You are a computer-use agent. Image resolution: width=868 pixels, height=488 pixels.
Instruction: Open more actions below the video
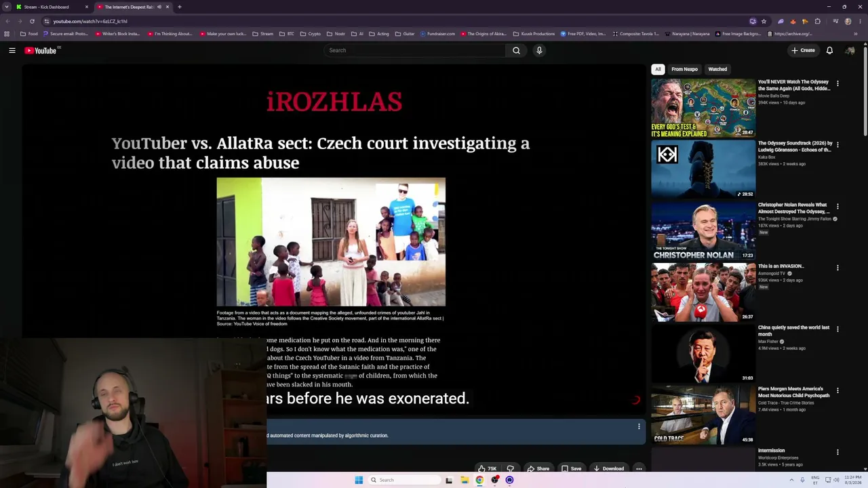(x=639, y=468)
